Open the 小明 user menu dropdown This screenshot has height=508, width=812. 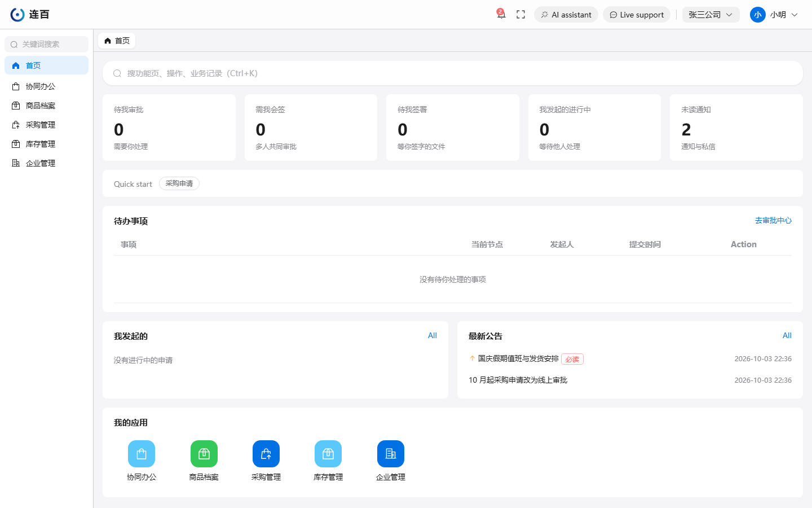click(774, 15)
